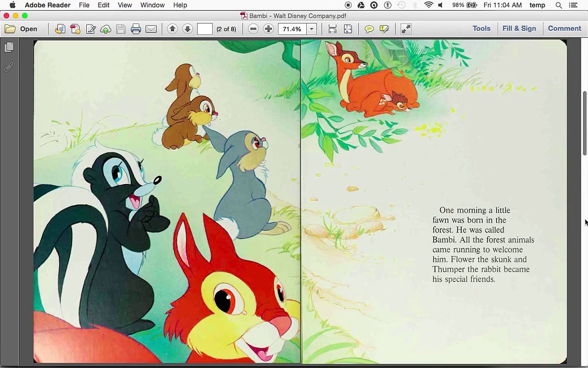The image size is (588, 368).
Task: Click the Fri 11:04 AM clock
Action: (x=502, y=5)
